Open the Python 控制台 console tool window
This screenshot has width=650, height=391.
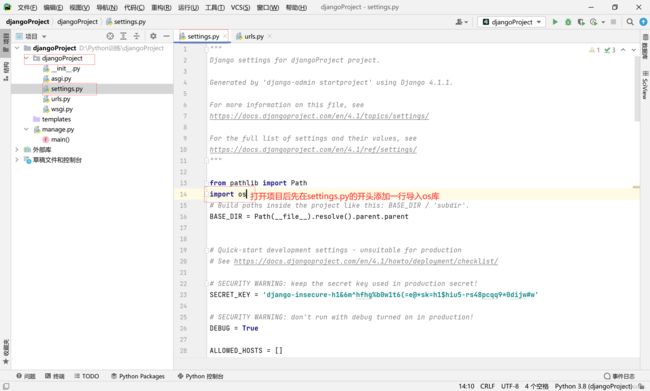coord(201,376)
